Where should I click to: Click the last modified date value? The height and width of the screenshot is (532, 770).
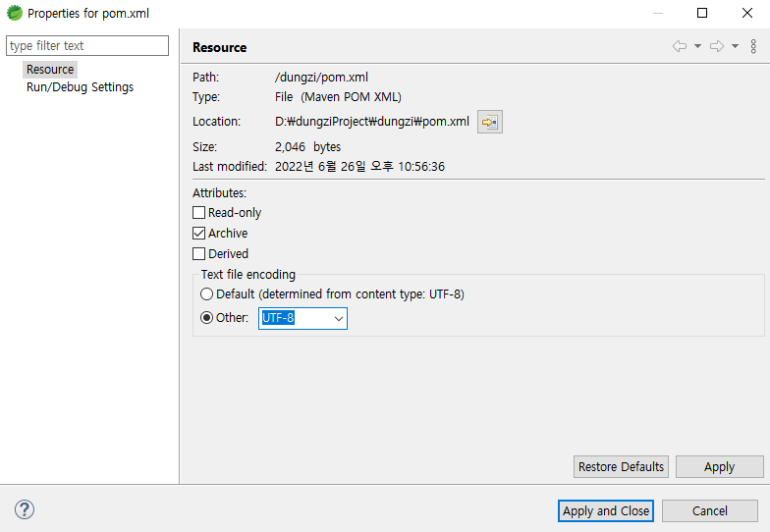[x=359, y=167]
